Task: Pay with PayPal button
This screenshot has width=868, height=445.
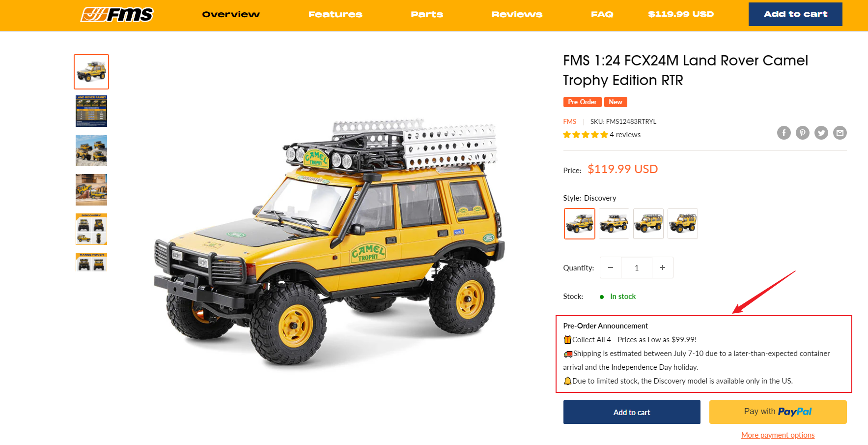Action: point(778,412)
